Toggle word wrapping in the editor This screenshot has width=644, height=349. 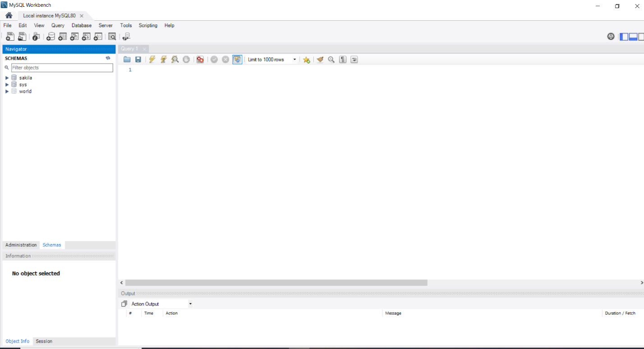point(354,59)
